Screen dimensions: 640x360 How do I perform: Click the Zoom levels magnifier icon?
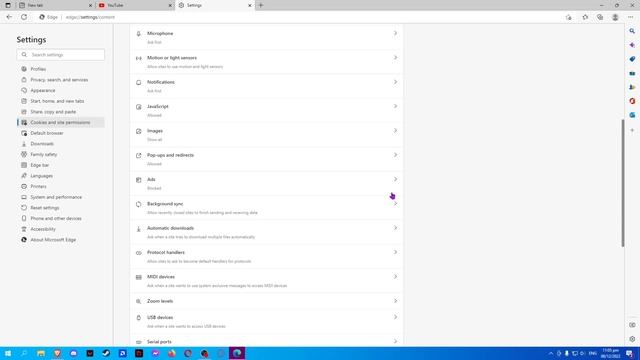138,301
